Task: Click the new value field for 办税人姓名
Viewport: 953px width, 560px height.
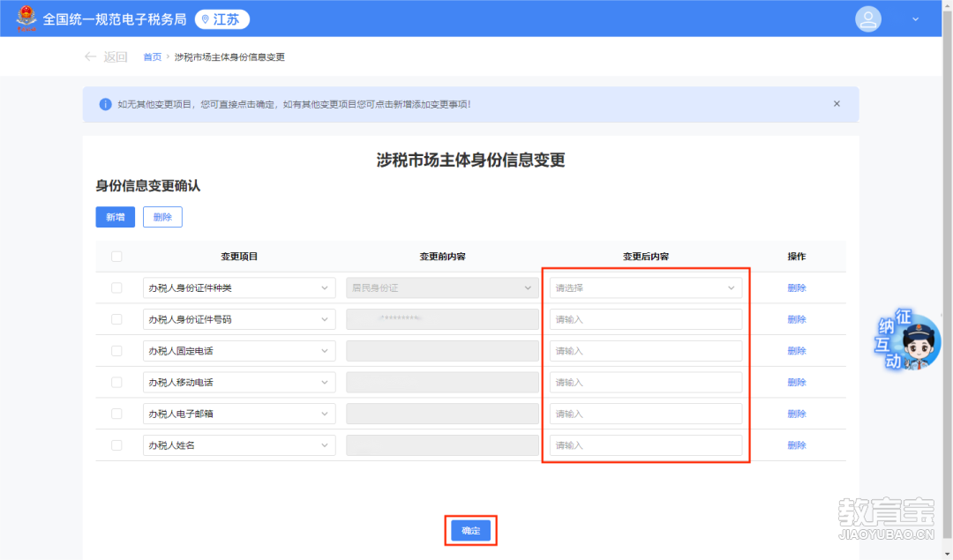Action: [645, 445]
